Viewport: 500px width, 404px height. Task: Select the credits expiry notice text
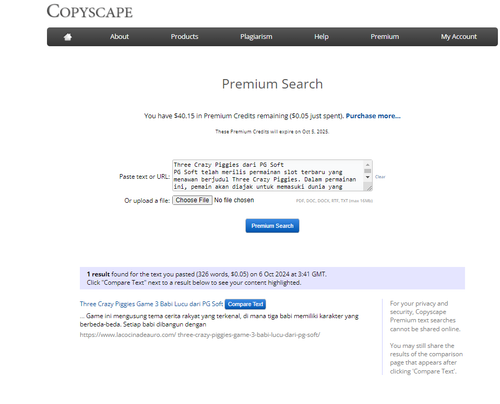[x=272, y=132]
